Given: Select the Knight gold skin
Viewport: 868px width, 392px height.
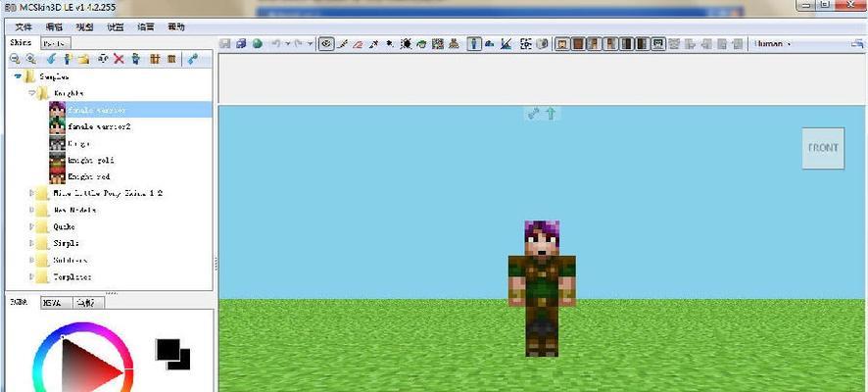Looking at the screenshot, I should coord(91,160).
